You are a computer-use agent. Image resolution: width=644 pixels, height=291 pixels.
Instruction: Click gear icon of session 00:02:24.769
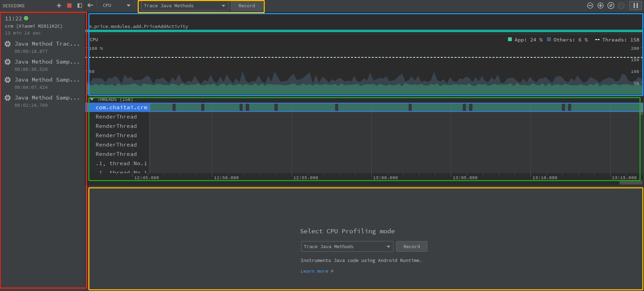(x=8, y=98)
